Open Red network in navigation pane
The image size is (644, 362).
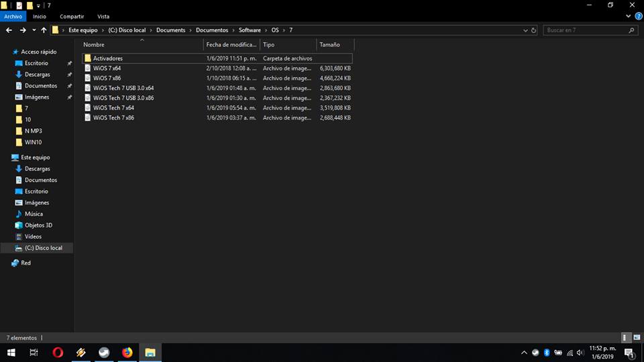click(x=21, y=263)
